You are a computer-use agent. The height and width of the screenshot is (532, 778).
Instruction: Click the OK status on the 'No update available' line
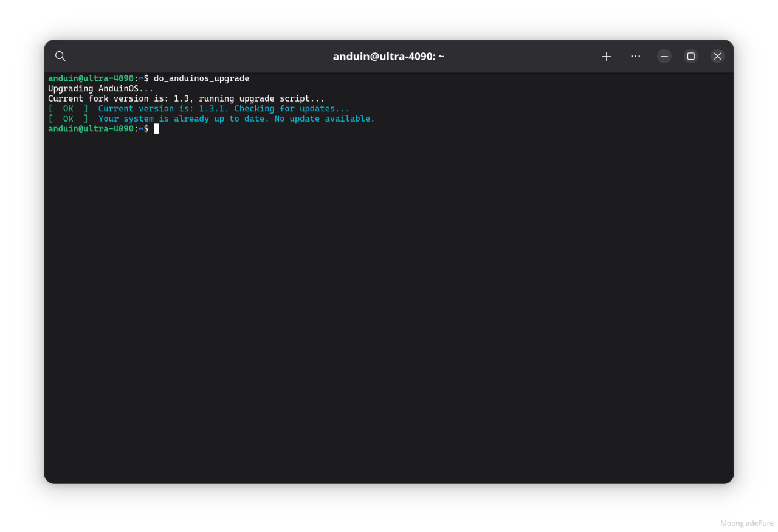click(x=68, y=119)
